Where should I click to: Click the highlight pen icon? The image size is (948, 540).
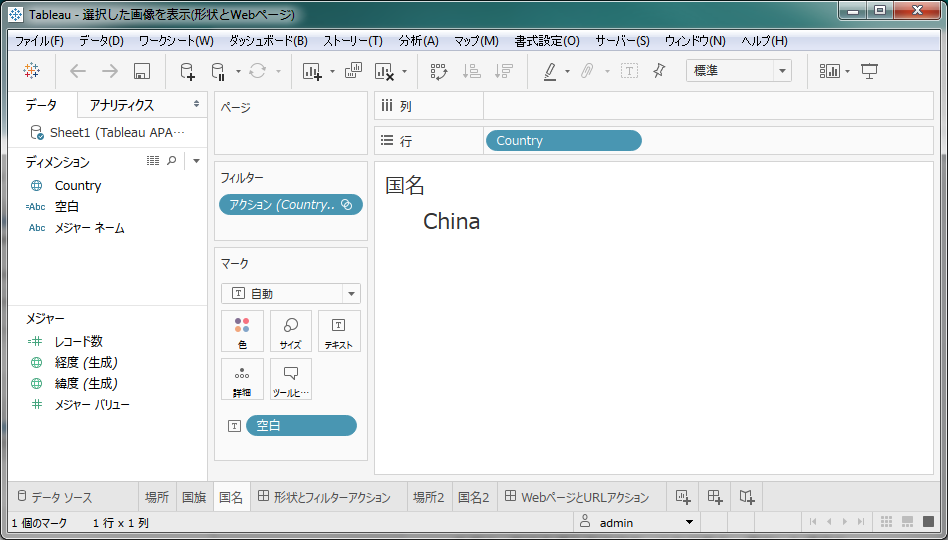point(550,71)
